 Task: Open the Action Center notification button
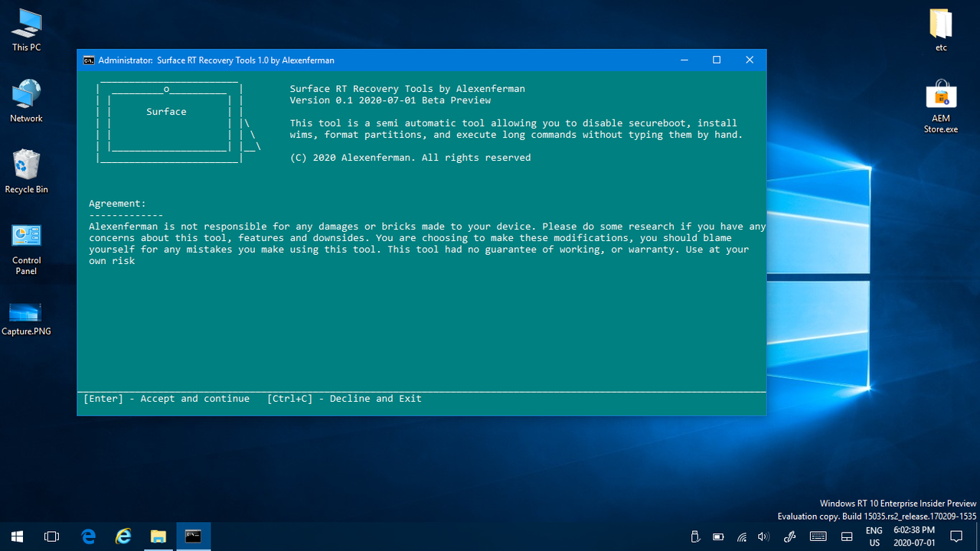(956, 536)
